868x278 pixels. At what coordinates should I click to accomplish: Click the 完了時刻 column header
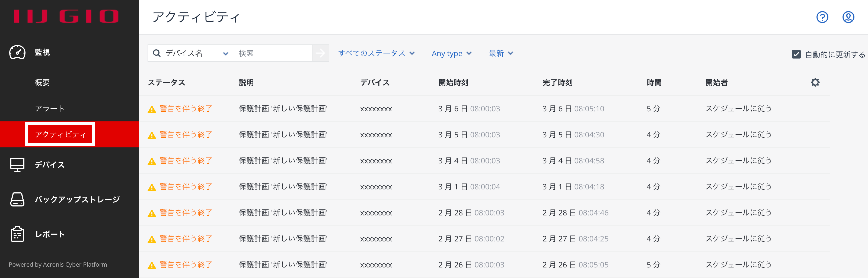coord(558,82)
